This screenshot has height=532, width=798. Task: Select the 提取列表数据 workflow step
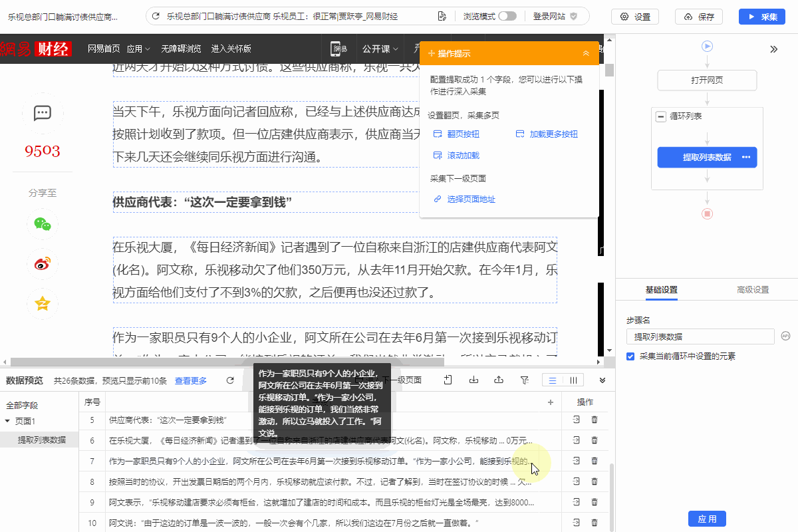coord(707,157)
